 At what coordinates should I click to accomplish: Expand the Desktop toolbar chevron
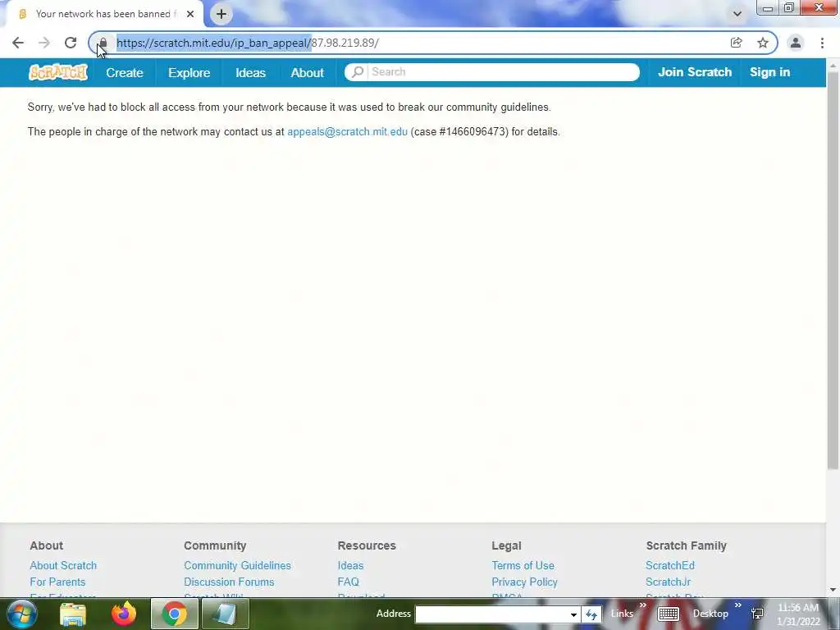(x=737, y=605)
